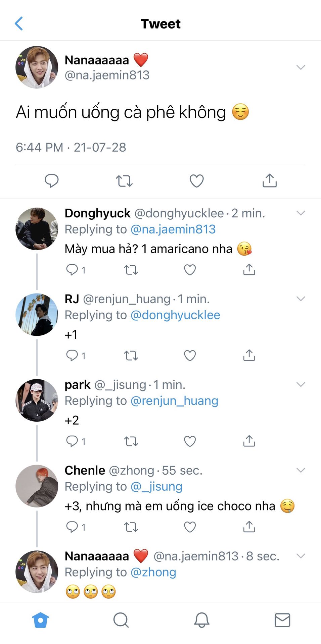Retweet the main Nanaaaaaa tweet

(x=124, y=181)
